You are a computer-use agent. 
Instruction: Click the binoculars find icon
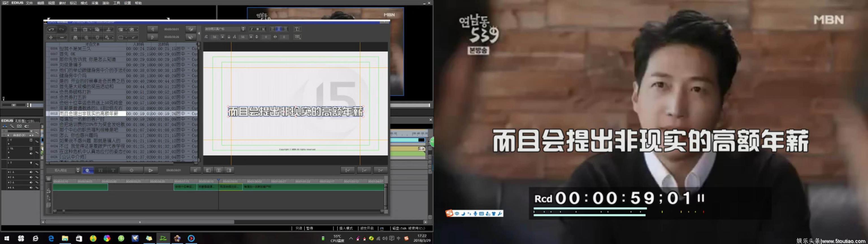click(75, 37)
